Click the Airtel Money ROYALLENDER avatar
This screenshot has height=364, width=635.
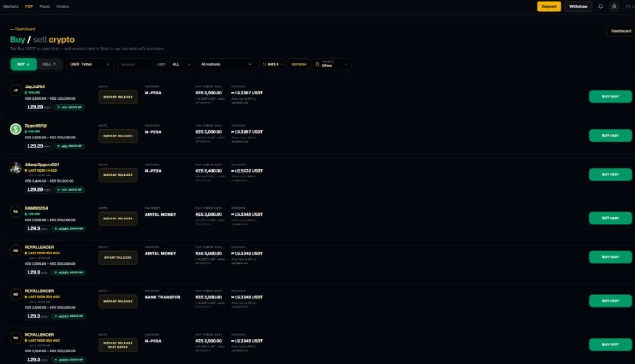tap(16, 251)
